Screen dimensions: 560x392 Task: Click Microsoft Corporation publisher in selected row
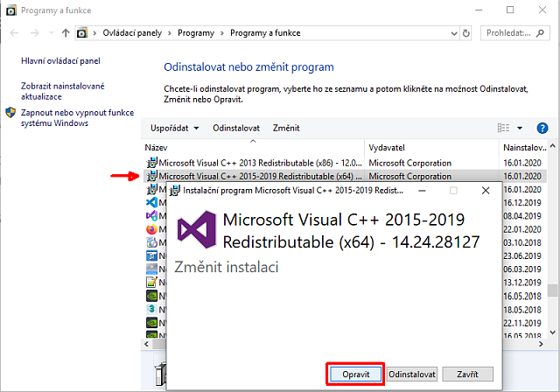(x=410, y=176)
